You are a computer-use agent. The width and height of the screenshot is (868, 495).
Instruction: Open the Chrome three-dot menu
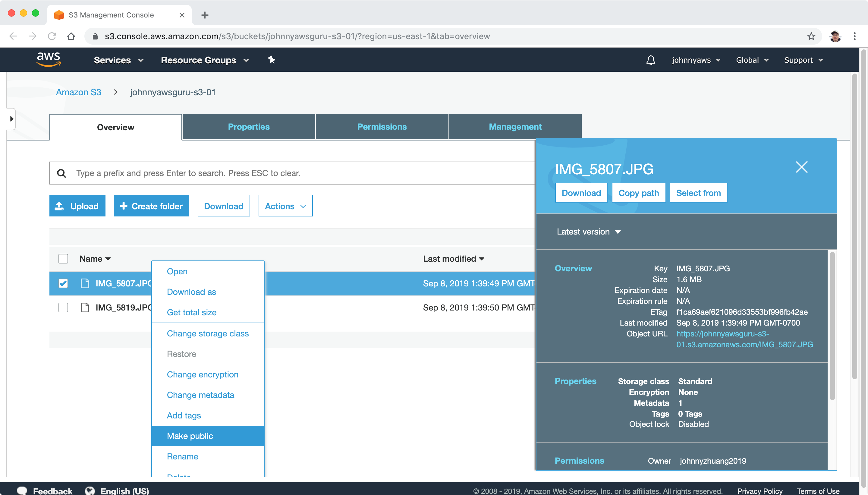point(854,36)
